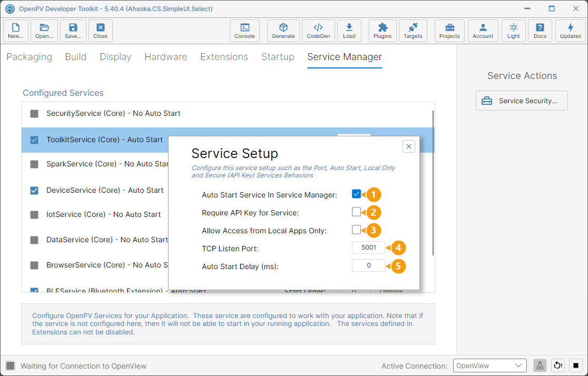The height and width of the screenshot is (376, 588).
Task: Click the 'Waiting for Connection to OpenView' status text
Action: [x=84, y=366]
